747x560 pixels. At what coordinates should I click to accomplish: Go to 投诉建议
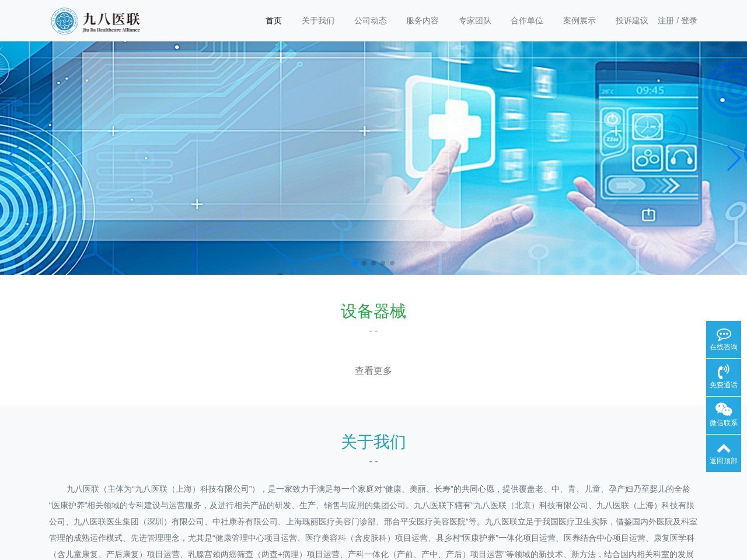(631, 20)
